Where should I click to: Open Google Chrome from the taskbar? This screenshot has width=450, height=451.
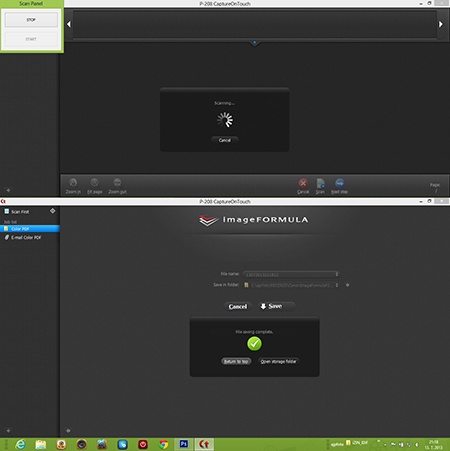pos(163,444)
